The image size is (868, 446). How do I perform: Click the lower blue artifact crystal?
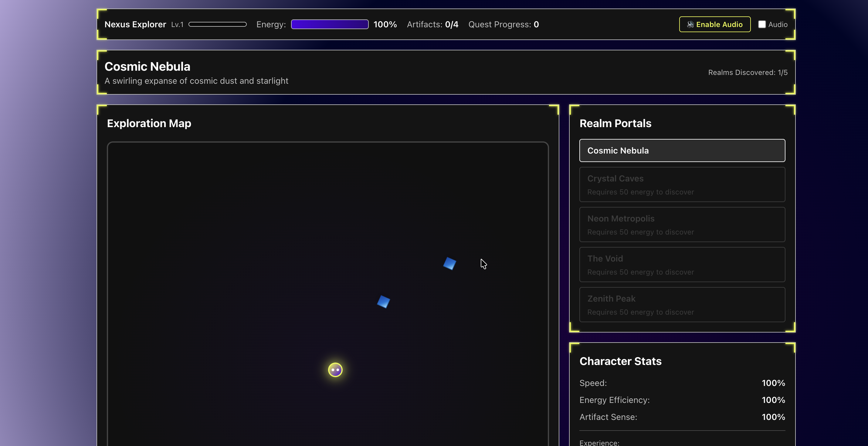pyautogui.click(x=383, y=302)
